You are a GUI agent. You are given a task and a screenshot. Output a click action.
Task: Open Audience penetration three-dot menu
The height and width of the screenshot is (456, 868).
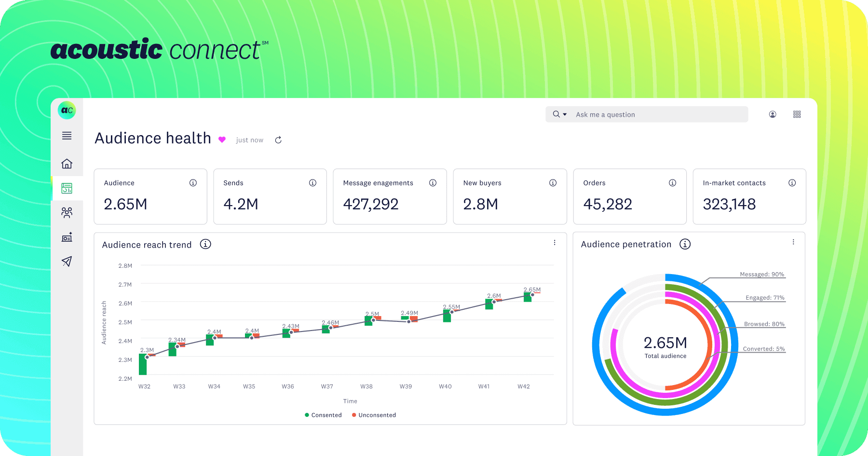click(x=793, y=242)
